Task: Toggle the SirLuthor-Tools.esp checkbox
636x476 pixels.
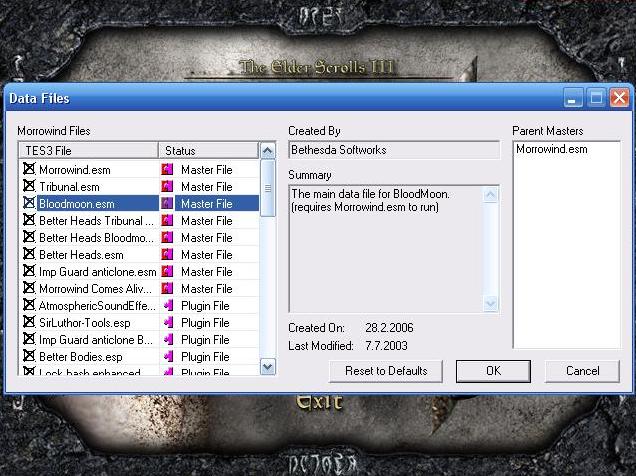Action: [x=29, y=322]
